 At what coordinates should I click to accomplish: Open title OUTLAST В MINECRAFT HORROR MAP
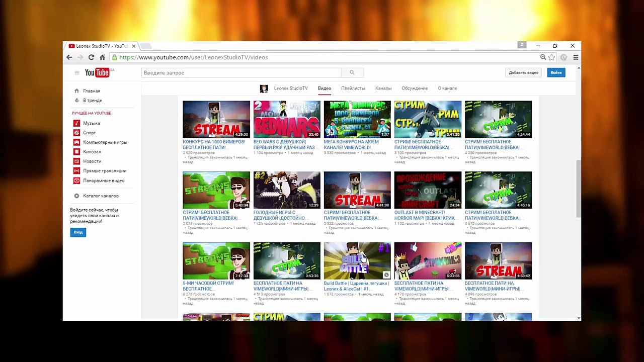(x=426, y=216)
